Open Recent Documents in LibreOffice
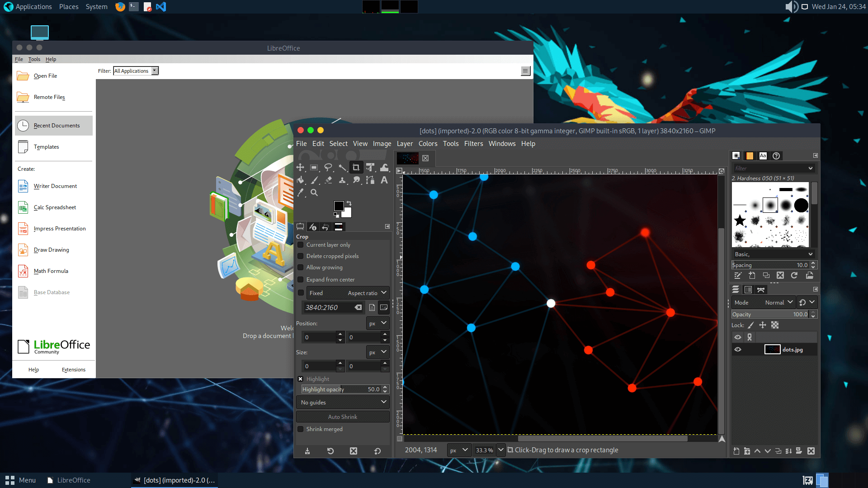Image resolution: width=868 pixels, height=488 pixels. coord(56,125)
